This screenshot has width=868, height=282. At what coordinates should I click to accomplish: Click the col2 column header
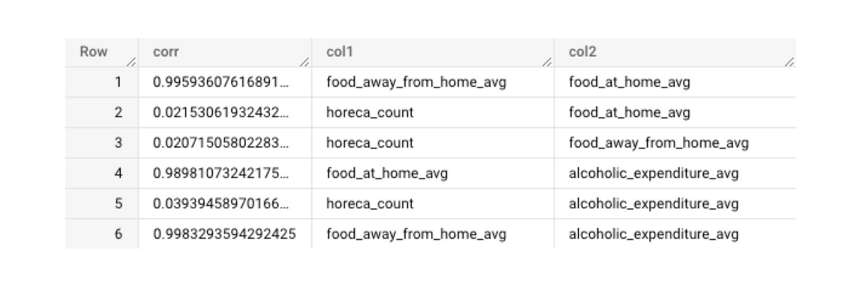point(582,52)
